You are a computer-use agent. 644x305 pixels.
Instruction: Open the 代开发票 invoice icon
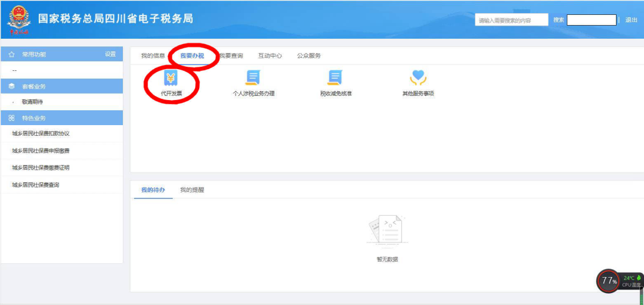click(x=171, y=77)
